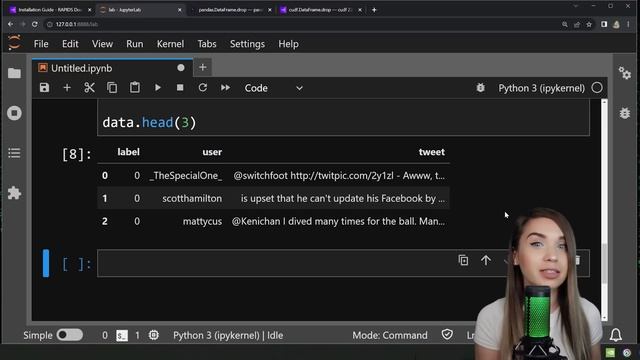
Task: Interrupt the kernel with the stop icon
Action: click(x=180, y=88)
